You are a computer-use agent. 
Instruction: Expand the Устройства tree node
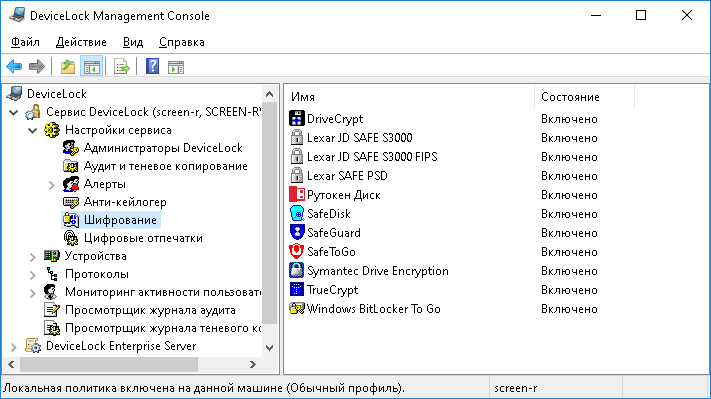click(x=33, y=257)
